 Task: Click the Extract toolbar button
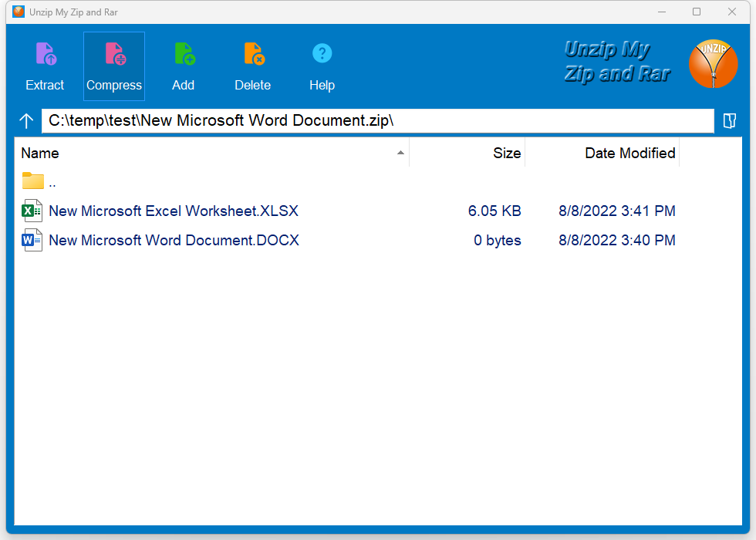(x=45, y=66)
